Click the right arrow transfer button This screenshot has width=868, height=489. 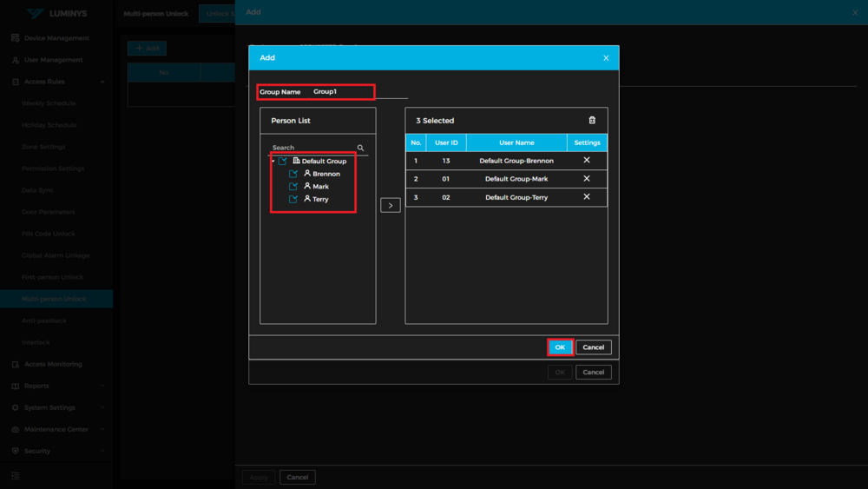pos(391,206)
